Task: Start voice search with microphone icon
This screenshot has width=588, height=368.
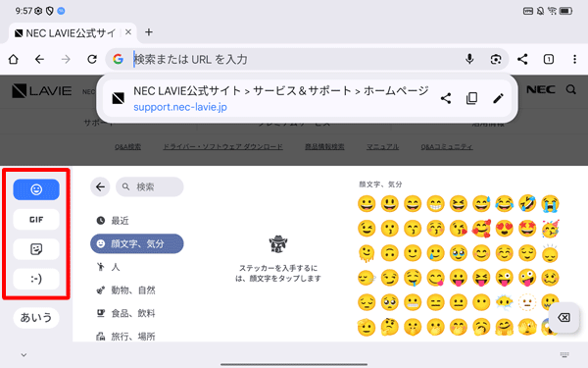Action: 469,59
